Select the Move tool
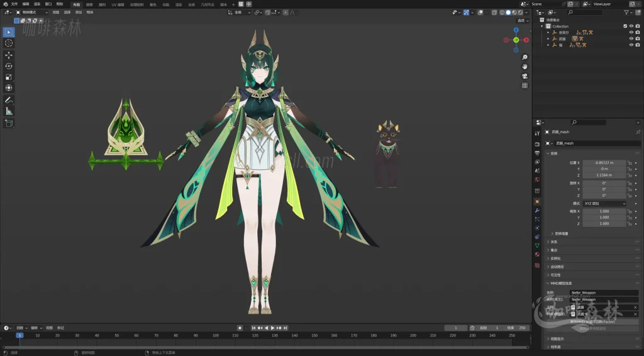Viewport: 644px width, 356px height. tap(9, 55)
